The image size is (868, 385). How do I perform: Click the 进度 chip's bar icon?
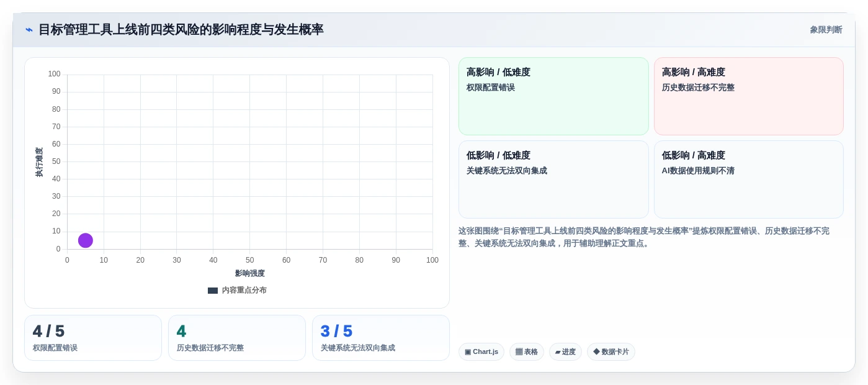pyautogui.click(x=558, y=352)
